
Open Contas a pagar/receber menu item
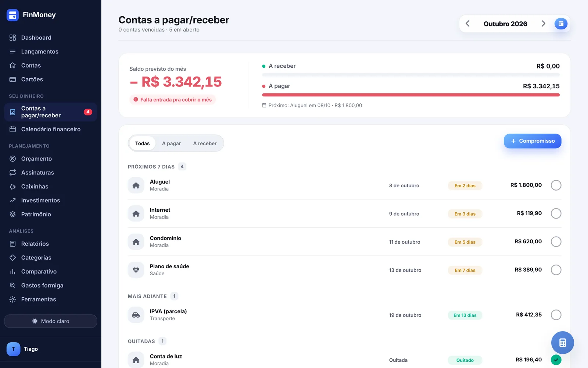[50, 112]
